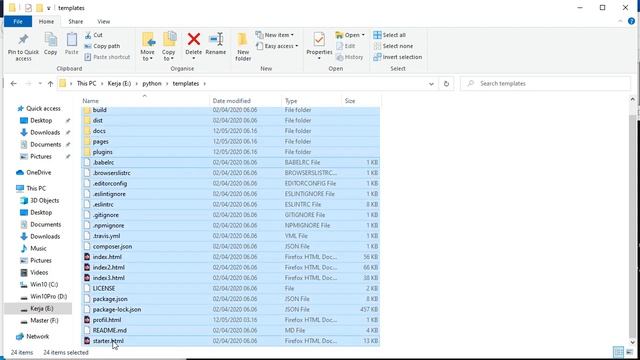Select the .gitignore file
The width and height of the screenshot is (640, 360).
231,215
